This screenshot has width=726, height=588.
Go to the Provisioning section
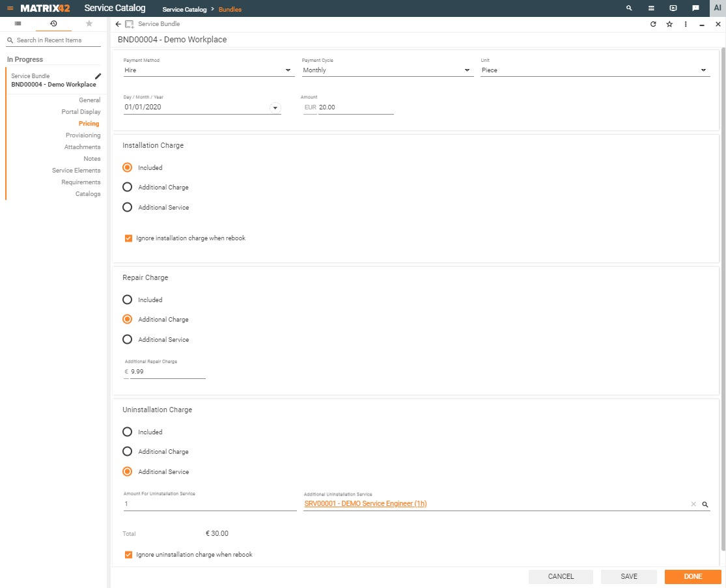pyautogui.click(x=83, y=135)
